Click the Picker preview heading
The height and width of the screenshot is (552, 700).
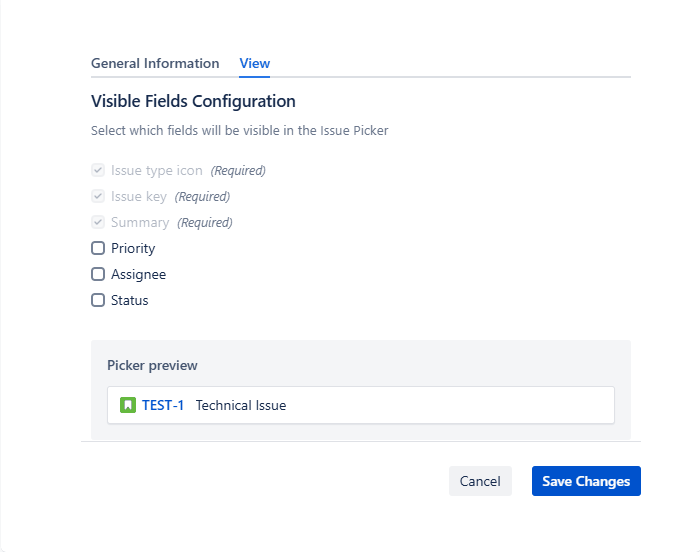(x=152, y=365)
